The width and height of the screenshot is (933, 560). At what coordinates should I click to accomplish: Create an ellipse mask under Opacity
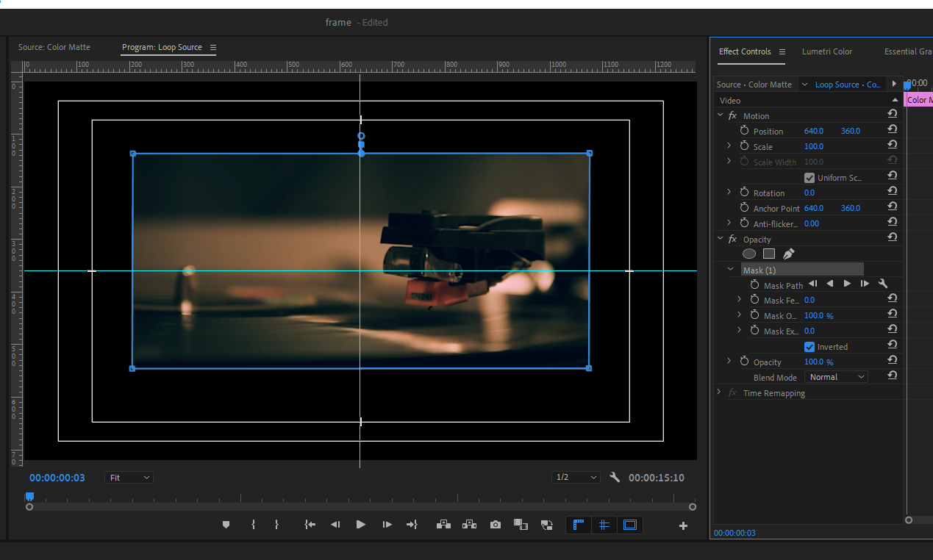[x=748, y=254]
